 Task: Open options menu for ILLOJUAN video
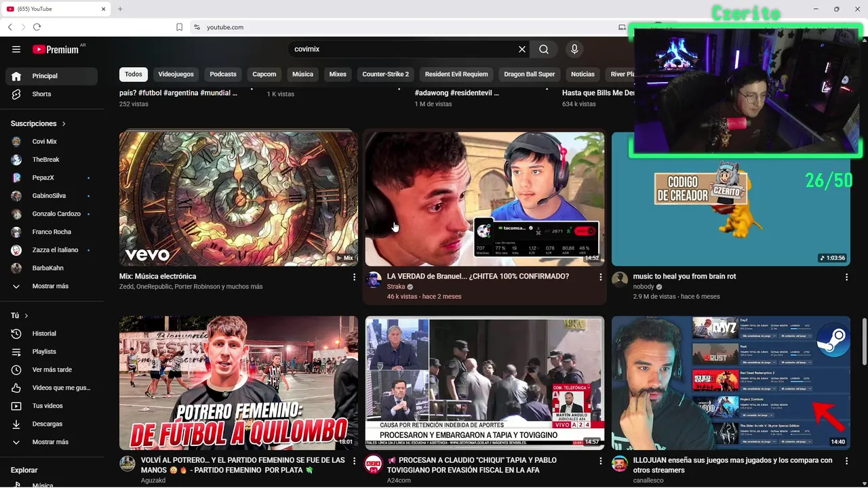[846, 461]
